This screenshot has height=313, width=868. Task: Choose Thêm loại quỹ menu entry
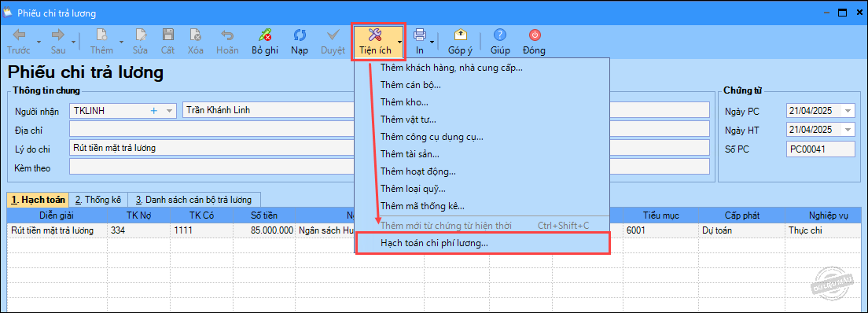(x=413, y=189)
